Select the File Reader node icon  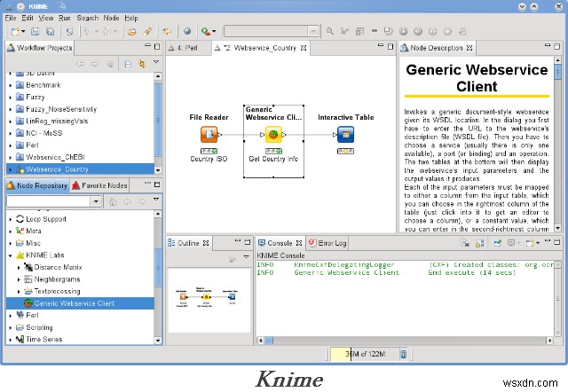pos(209,134)
